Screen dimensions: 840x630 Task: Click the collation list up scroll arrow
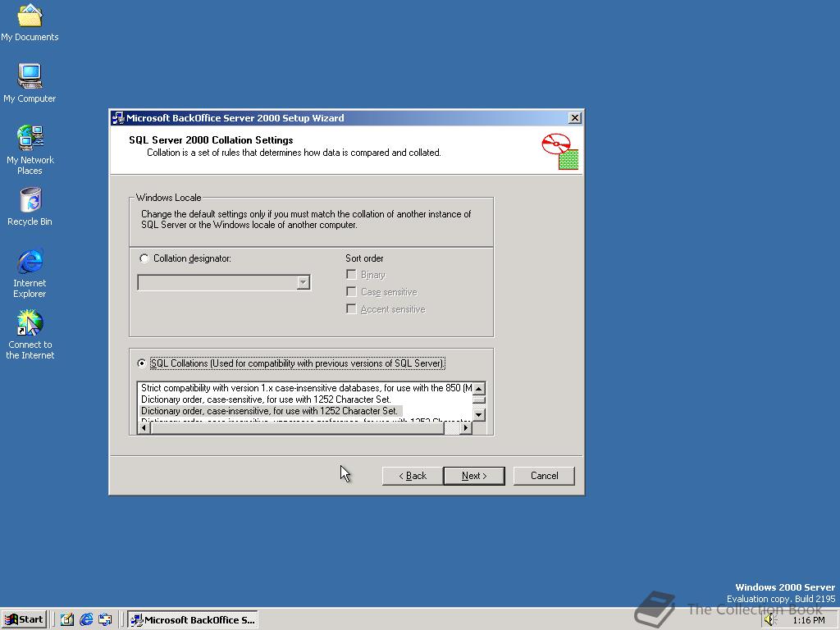click(x=478, y=389)
